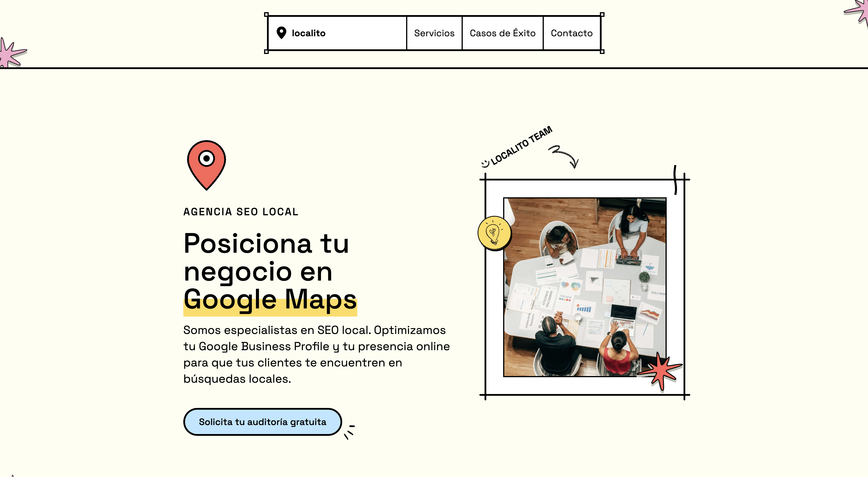Click the location pin icon in the navbar
Screen dimensions: 868x477
282,33
